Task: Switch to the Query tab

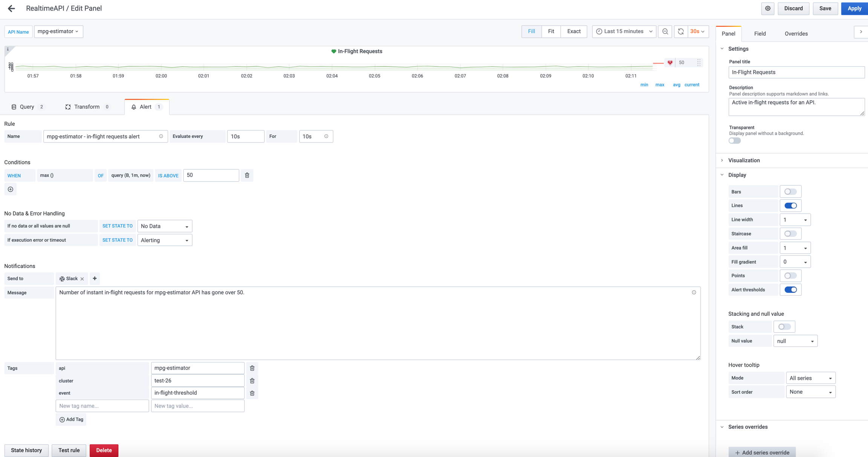Action: 27,107
